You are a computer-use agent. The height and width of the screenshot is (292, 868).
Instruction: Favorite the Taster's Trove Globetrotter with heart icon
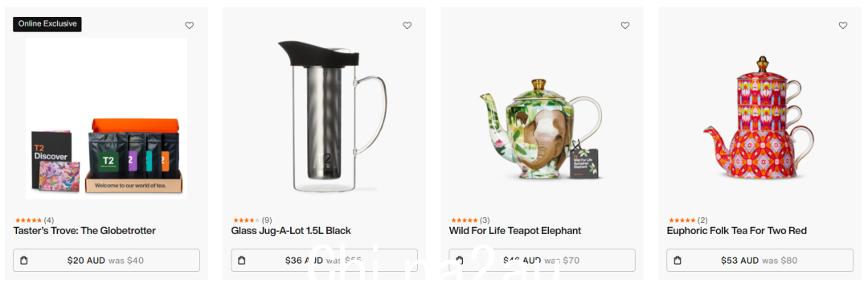(190, 26)
